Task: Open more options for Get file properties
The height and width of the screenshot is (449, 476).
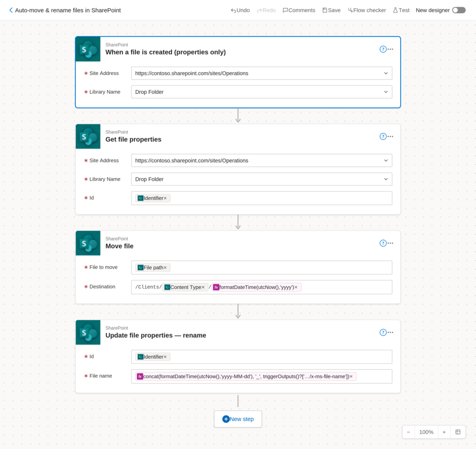Action: 390,136
